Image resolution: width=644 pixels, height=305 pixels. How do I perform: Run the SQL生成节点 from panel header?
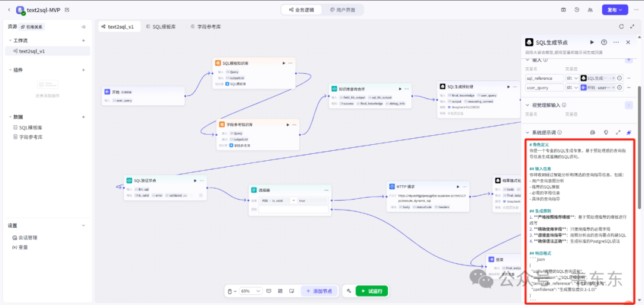[x=592, y=42]
